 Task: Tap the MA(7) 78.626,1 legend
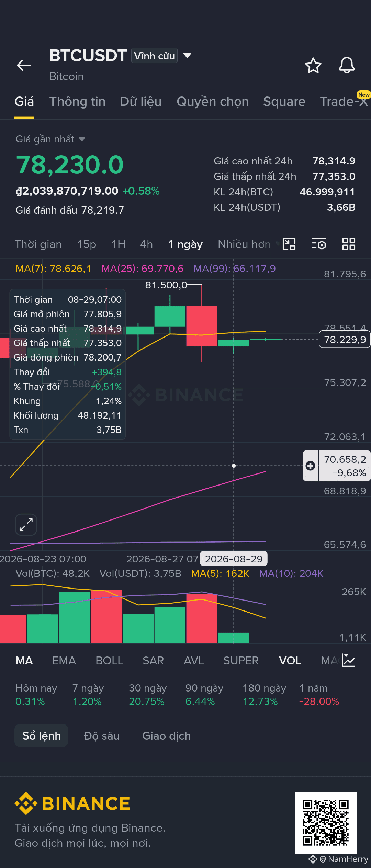[x=53, y=269]
